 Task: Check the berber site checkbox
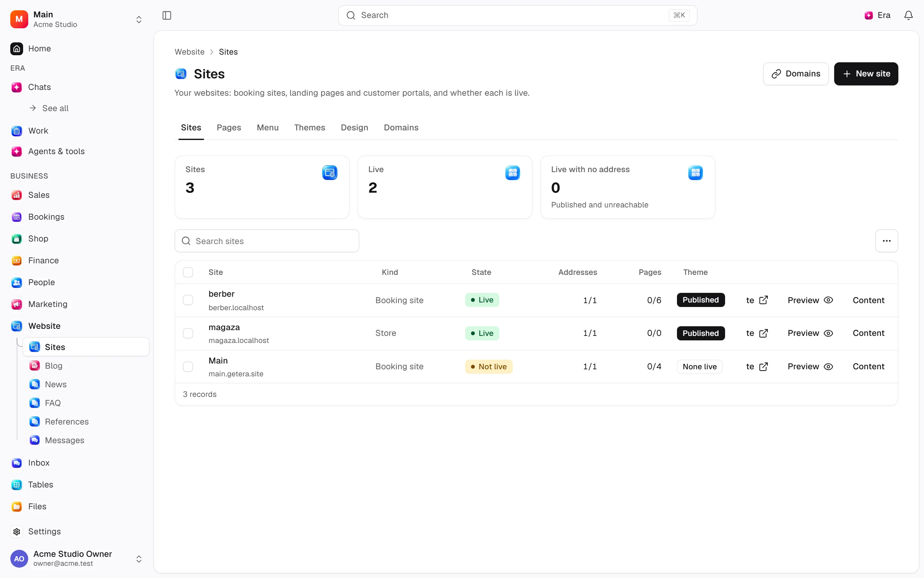188,300
